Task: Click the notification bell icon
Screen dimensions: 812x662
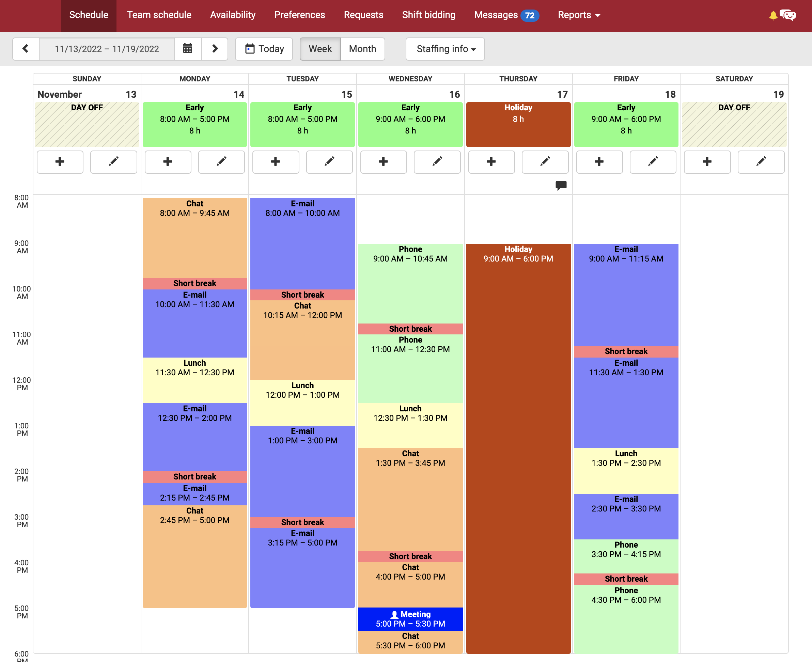Action: pyautogui.click(x=773, y=15)
